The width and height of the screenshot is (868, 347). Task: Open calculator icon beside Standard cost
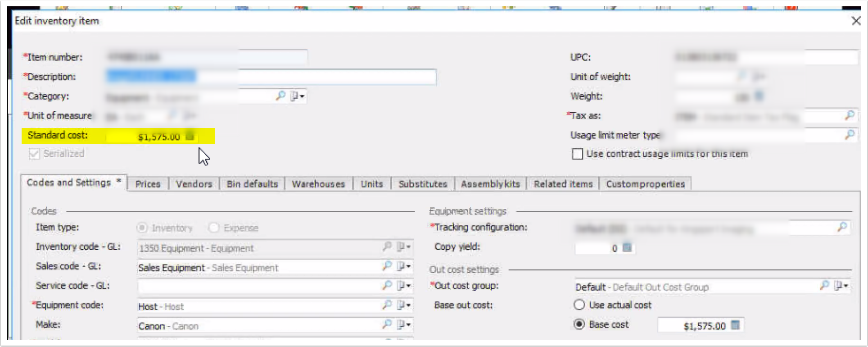(190, 136)
